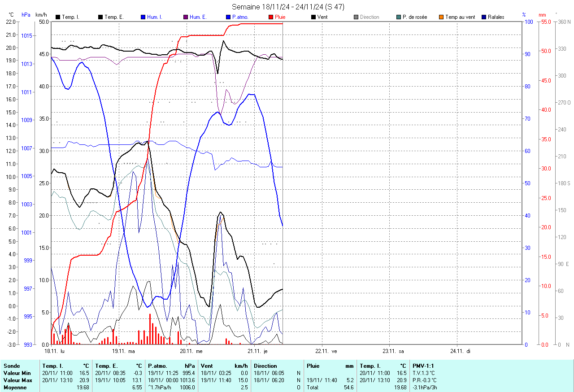Screen dimensions: 574x392
Task: Click the dark blue swatch beside Rafales legend
Action: point(483,17)
